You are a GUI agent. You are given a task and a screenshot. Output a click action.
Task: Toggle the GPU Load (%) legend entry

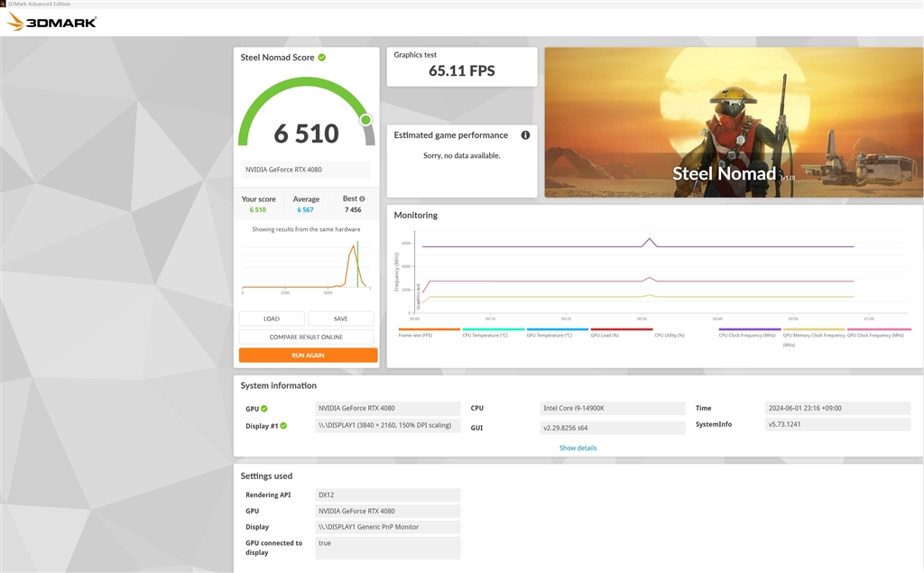[x=621, y=333]
